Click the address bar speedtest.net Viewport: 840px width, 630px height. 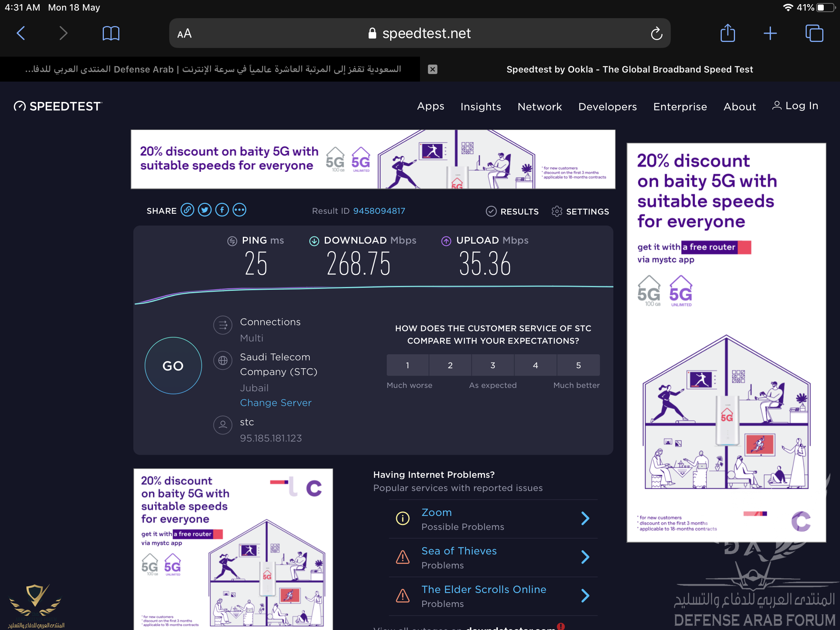pyautogui.click(x=419, y=33)
